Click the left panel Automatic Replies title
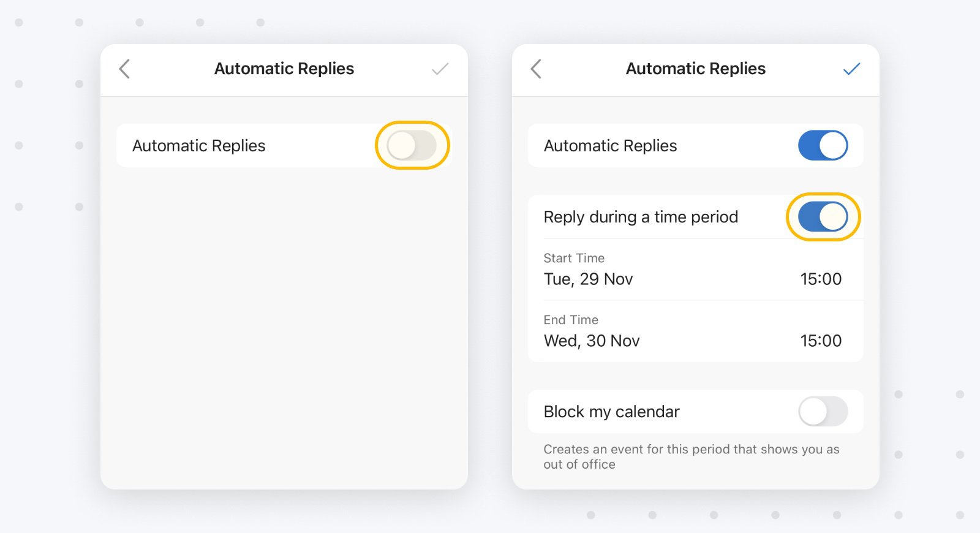 [x=284, y=69]
